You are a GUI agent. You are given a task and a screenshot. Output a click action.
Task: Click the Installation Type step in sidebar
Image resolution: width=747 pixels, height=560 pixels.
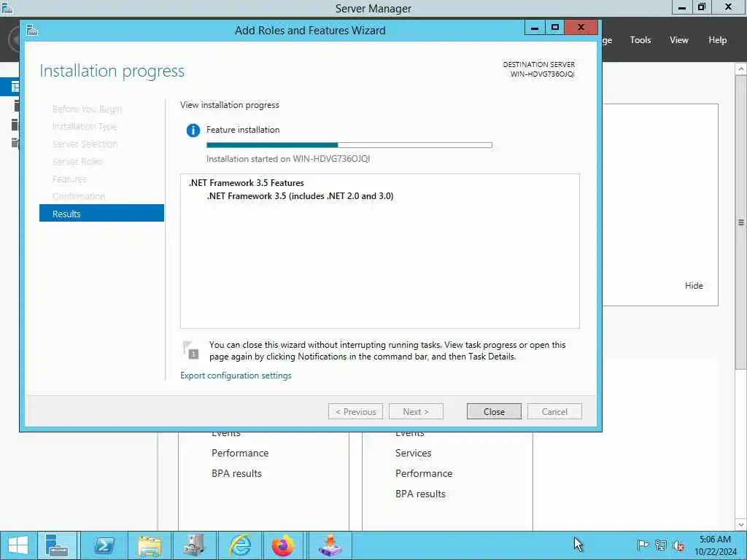pos(85,126)
